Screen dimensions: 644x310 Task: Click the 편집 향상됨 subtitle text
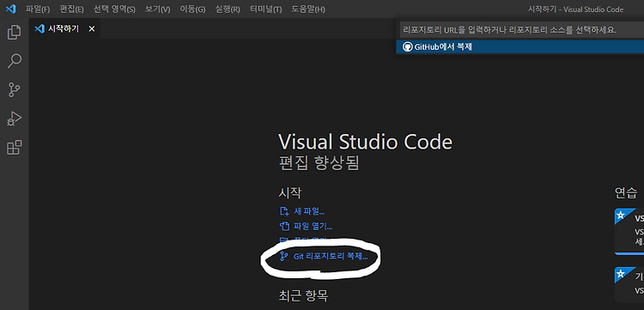click(319, 163)
